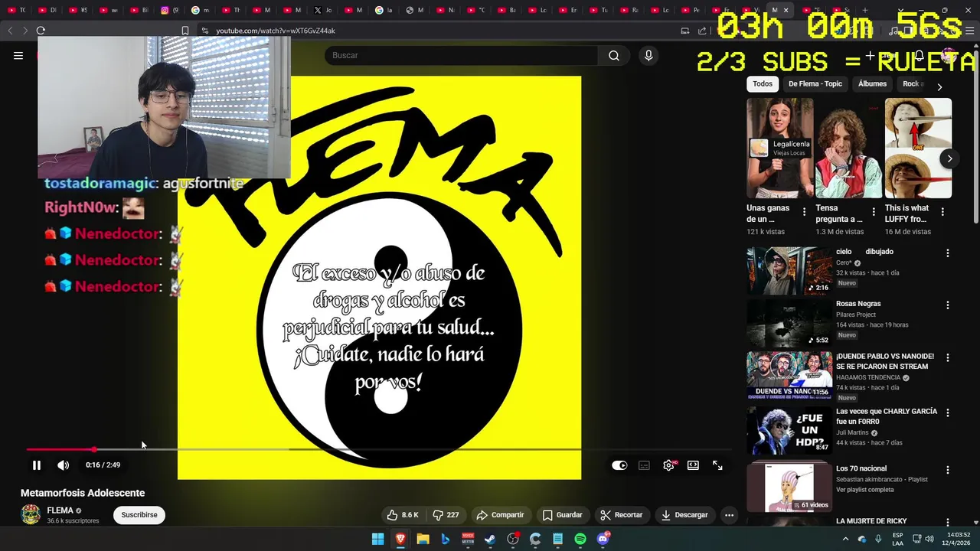Save video with Guardar
Image resolution: width=980 pixels, height=551 pixels.
pos(563,515)
